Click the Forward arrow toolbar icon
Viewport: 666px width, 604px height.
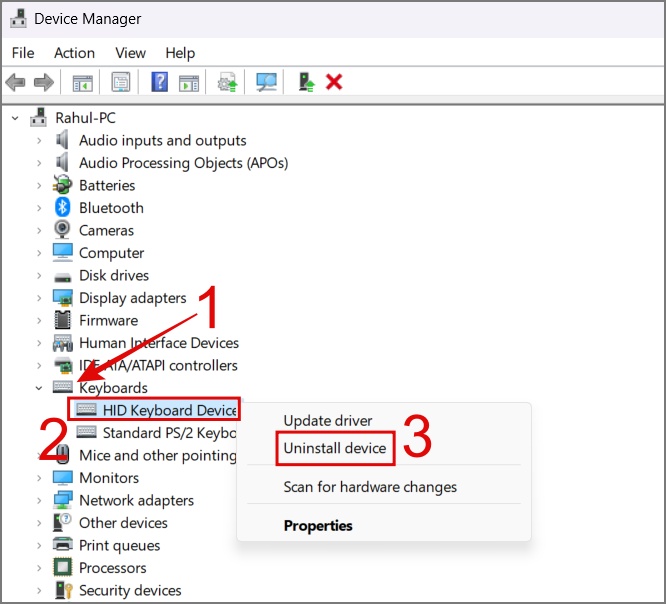tap(44, 82)
